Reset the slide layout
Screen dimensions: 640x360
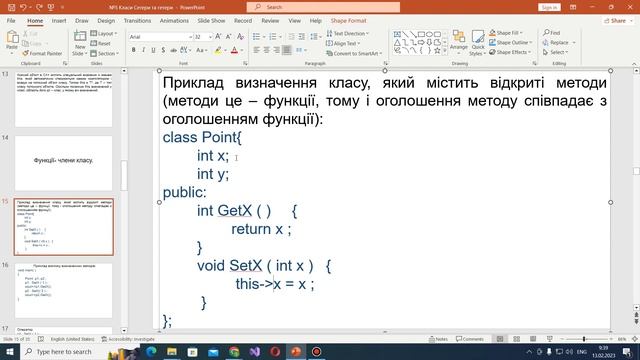100,43
